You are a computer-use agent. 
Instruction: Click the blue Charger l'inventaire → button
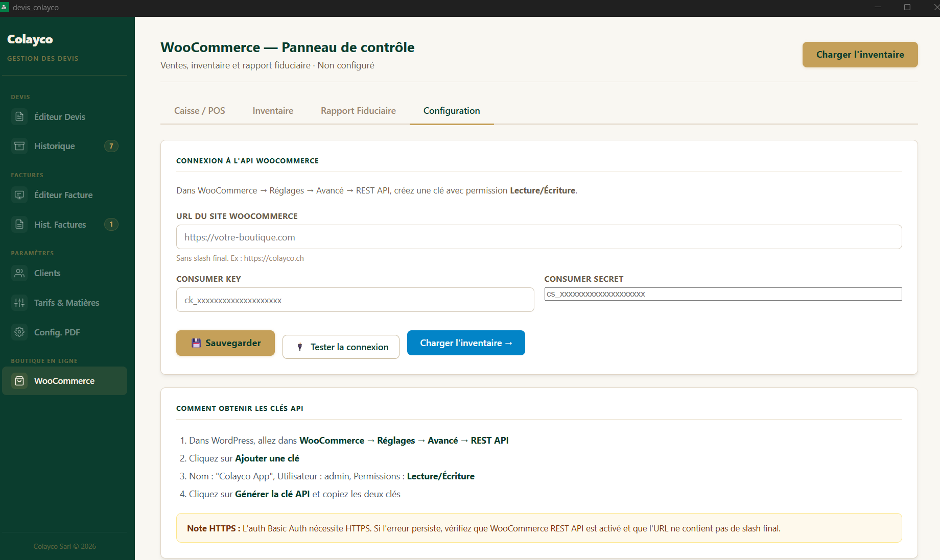[x=466, y=343]
